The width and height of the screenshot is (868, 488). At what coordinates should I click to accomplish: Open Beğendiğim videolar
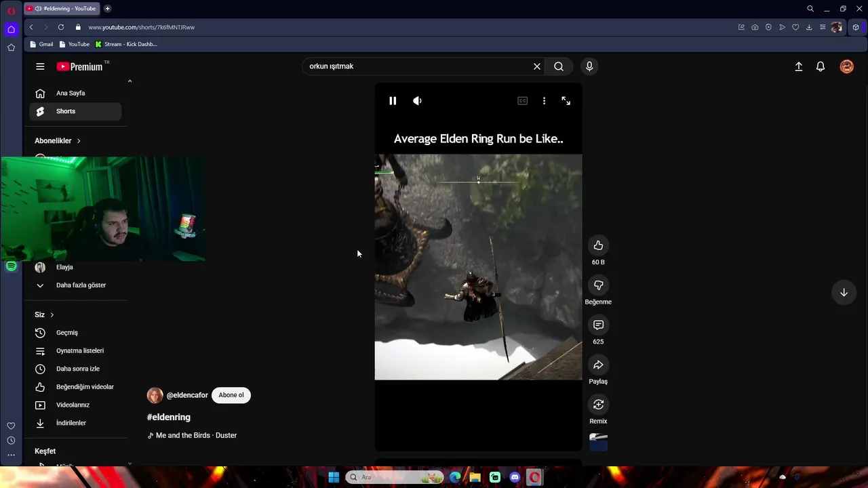point(75,387)
